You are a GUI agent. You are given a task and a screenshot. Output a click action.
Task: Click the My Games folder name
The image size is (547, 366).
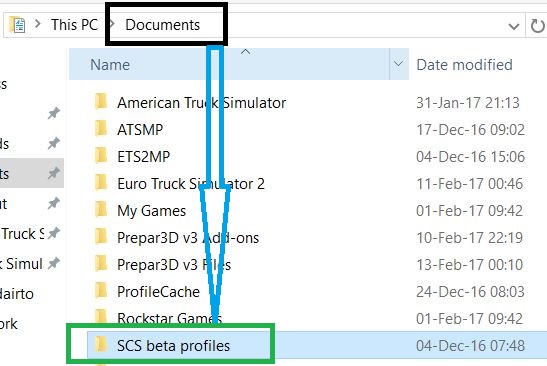(151, 211)
